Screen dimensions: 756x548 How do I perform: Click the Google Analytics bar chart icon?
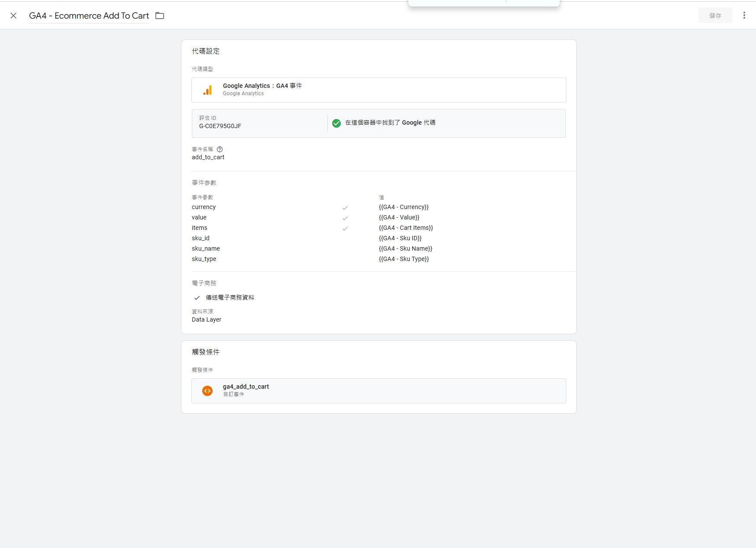208,90
